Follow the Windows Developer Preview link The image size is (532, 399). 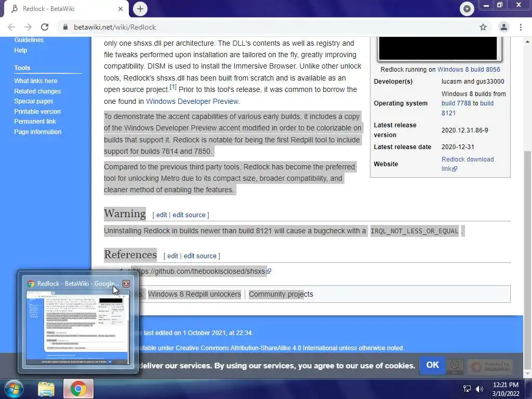[192, 101]
